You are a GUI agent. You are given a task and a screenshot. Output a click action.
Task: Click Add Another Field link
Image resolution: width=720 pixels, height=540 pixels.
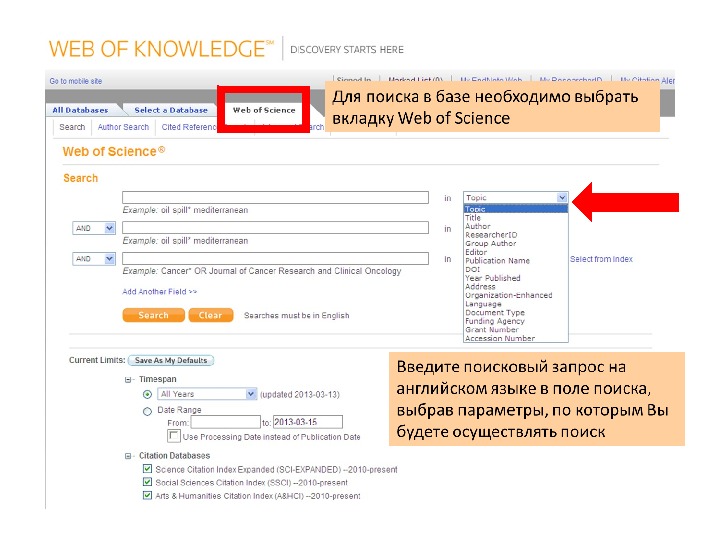tap(159, 292)
